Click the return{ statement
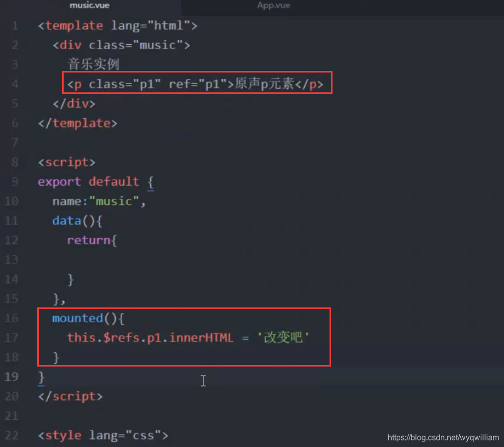 92,240
